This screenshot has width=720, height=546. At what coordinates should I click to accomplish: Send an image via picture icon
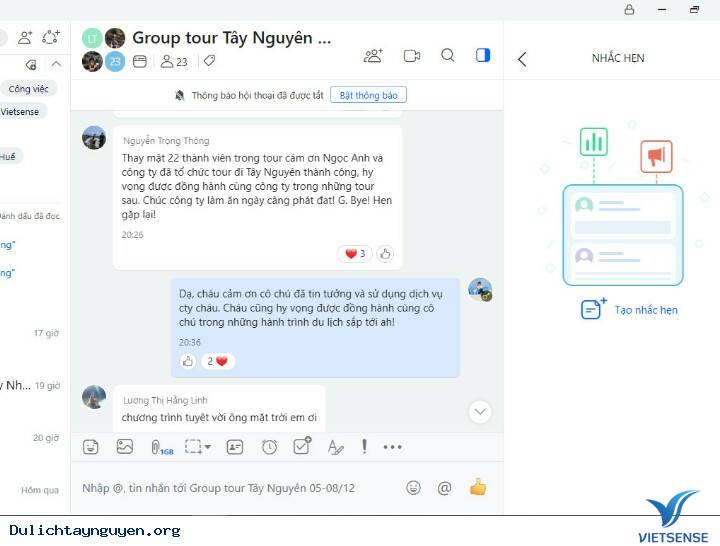[x=125, y=447]
